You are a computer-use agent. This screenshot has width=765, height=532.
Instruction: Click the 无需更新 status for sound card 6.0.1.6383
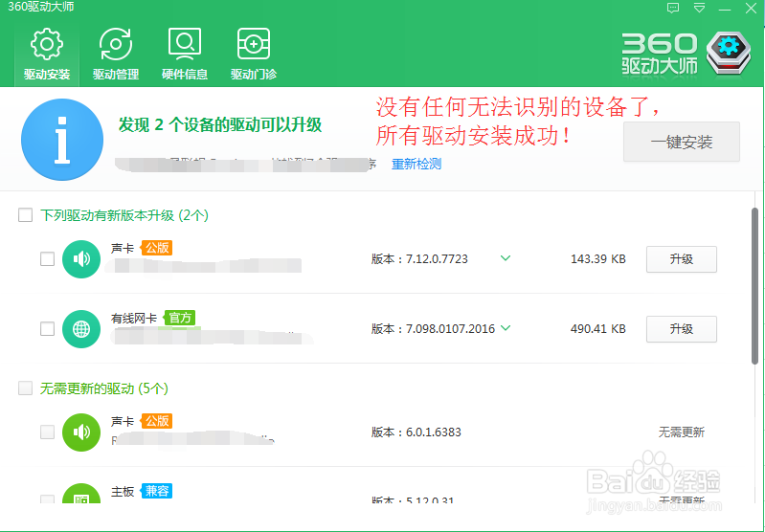(x=682, y=432)
